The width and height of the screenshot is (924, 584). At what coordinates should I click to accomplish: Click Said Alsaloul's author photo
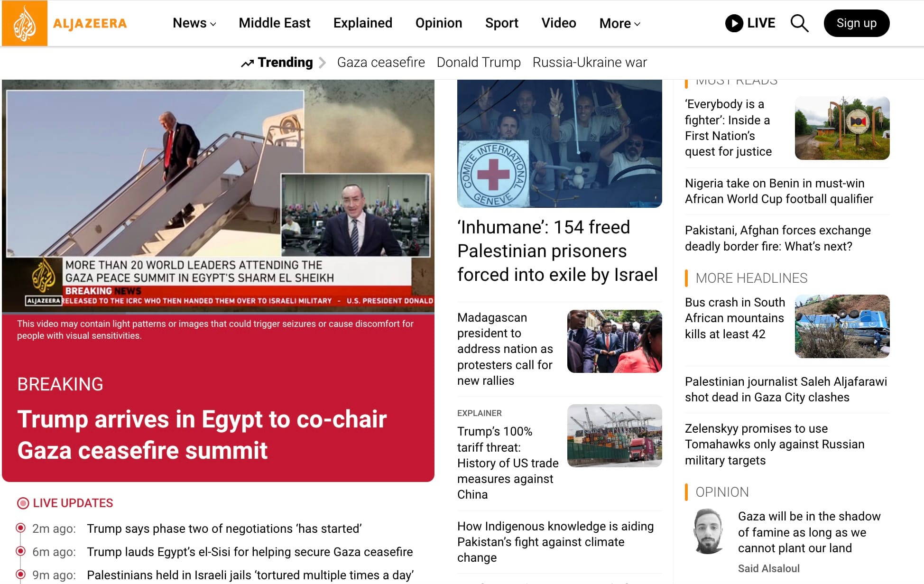(x=708, y=532)
